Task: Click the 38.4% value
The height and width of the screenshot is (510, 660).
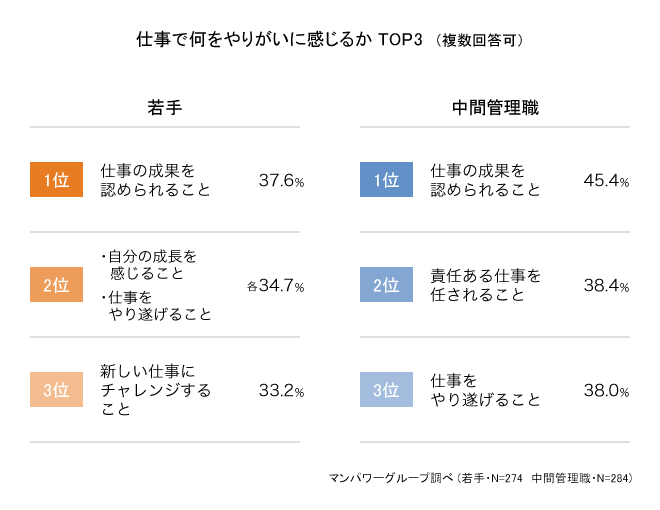Action: (606, 286)
